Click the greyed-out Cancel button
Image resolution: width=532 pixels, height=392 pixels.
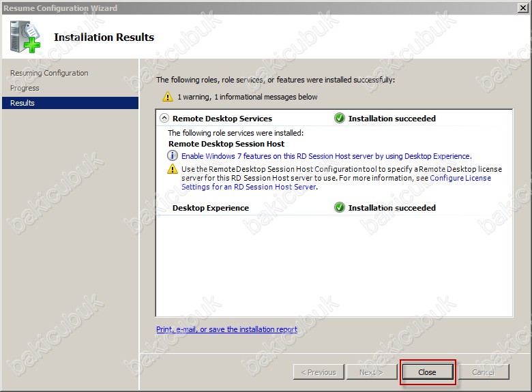(x=484, y=372)
